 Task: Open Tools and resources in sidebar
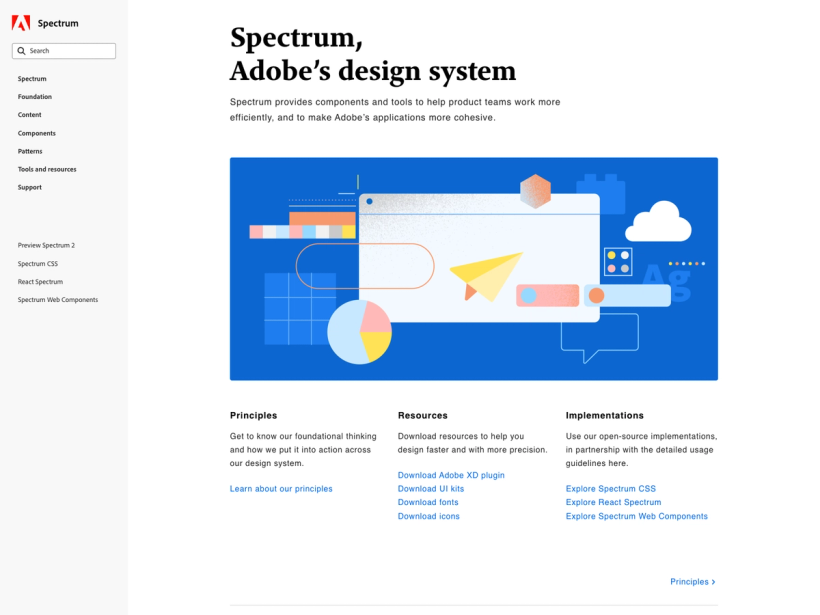(47, 169)
